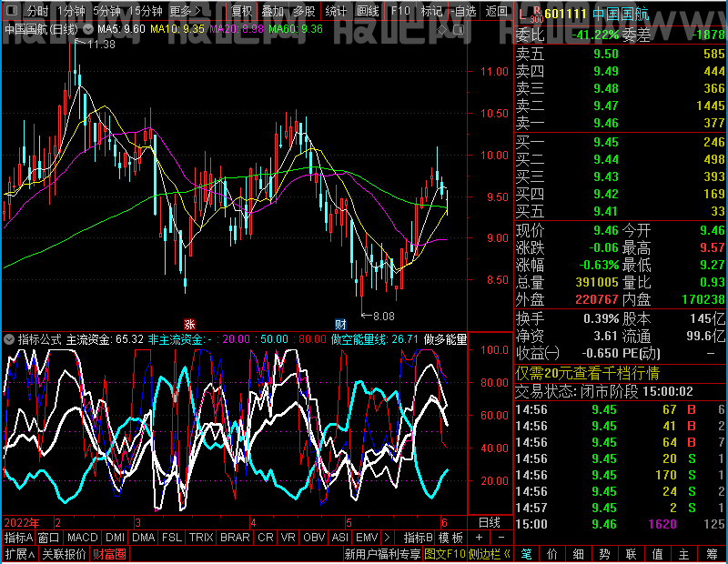Select the 1分钟 period
The width and height of the screenshot is (728, 564).
tap(71, 11)
